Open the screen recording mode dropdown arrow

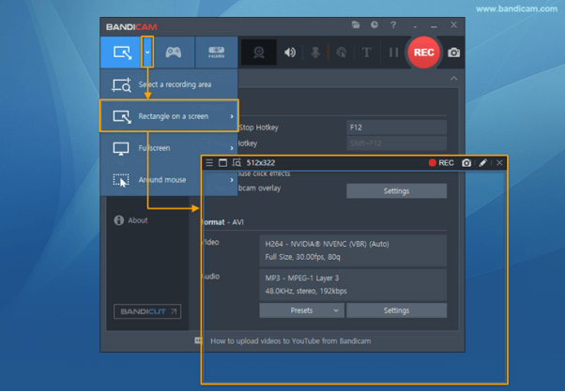(x=147, y=53)
